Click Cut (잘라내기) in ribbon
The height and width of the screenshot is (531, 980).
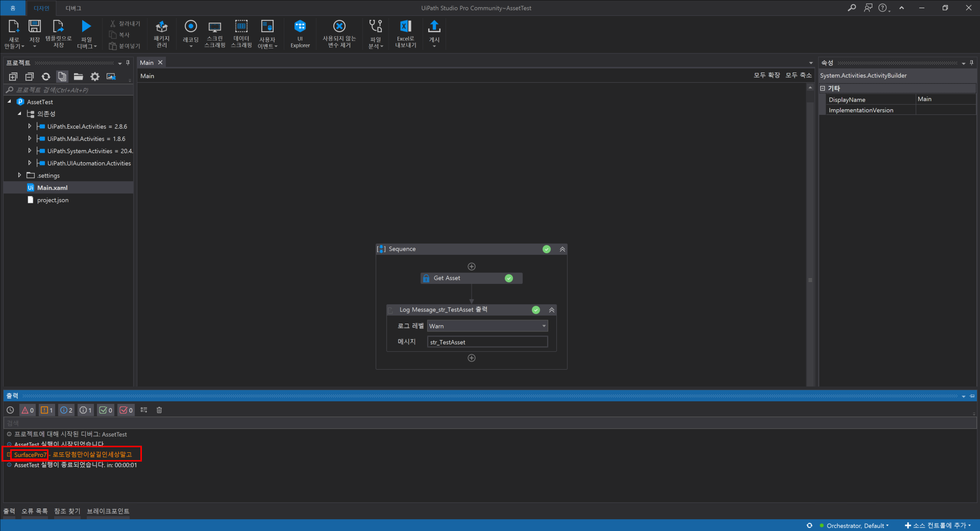125,24
